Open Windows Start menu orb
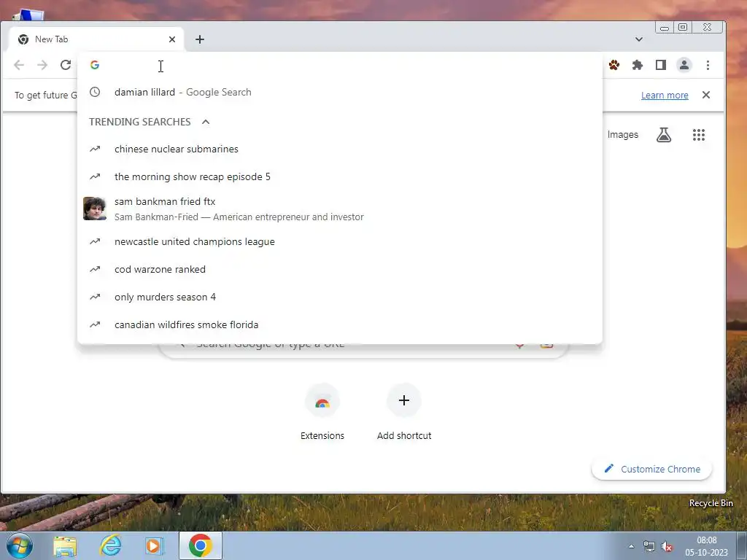 [19, 545]
